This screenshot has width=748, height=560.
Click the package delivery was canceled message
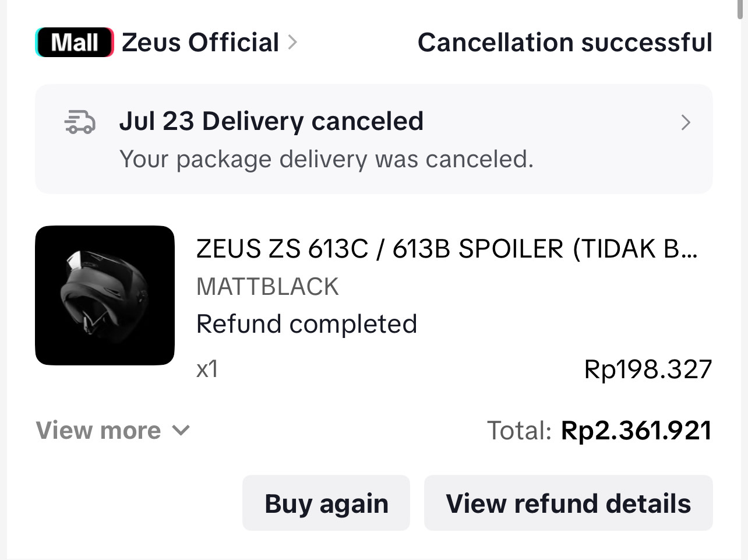326,159
